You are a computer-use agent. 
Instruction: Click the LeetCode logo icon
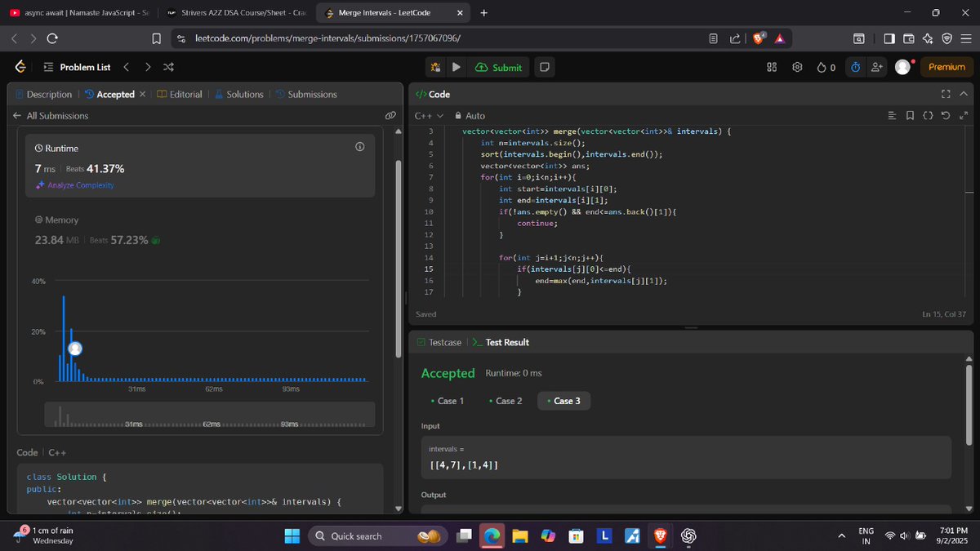click(20, 67)
